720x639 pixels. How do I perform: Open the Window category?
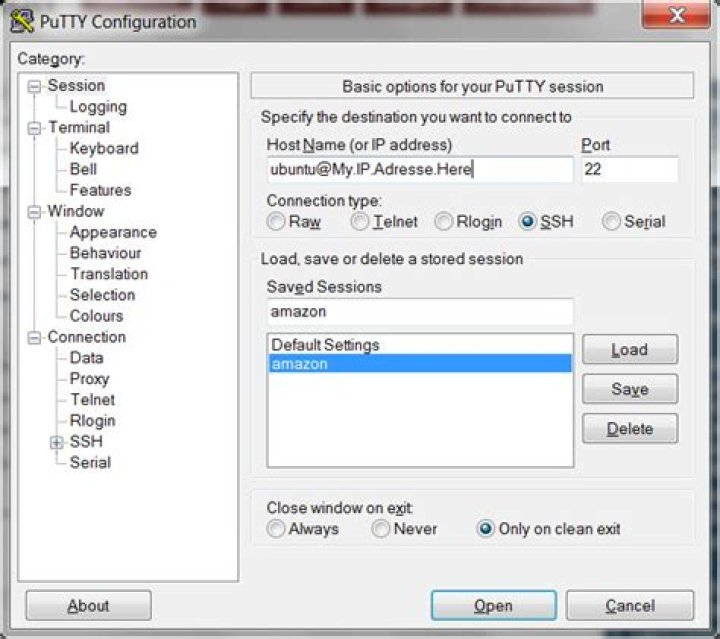76,212
